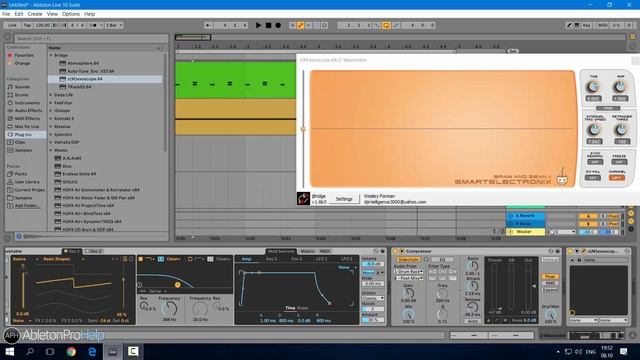
Task: Enable Compressor RMS mode button
Action: tap(550, 283)
